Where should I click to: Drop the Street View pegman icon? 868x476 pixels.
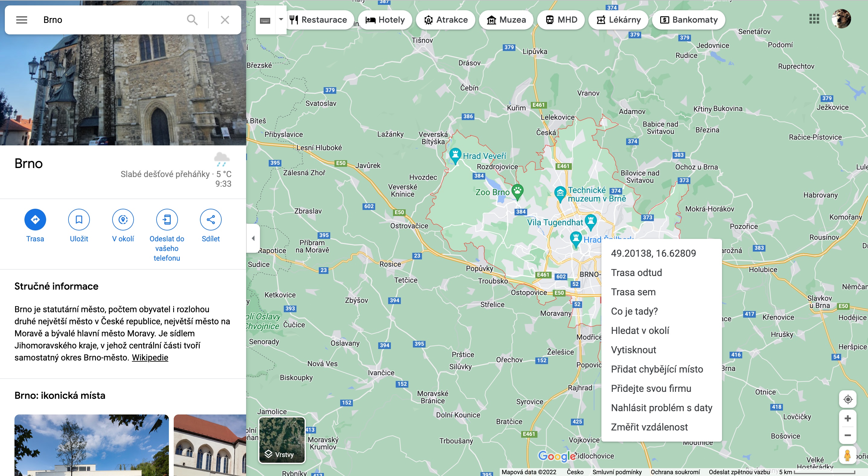(848, 455)
